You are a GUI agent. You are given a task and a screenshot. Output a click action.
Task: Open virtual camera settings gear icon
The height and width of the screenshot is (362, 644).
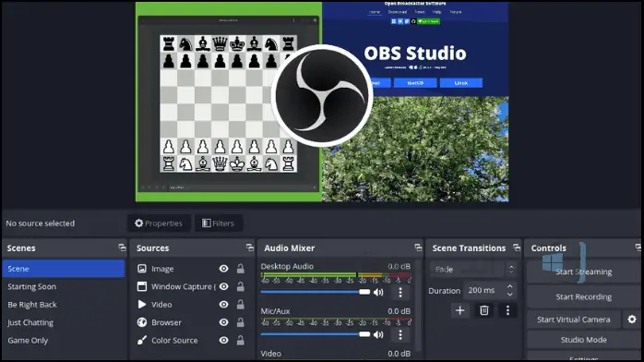pos(632,320)
